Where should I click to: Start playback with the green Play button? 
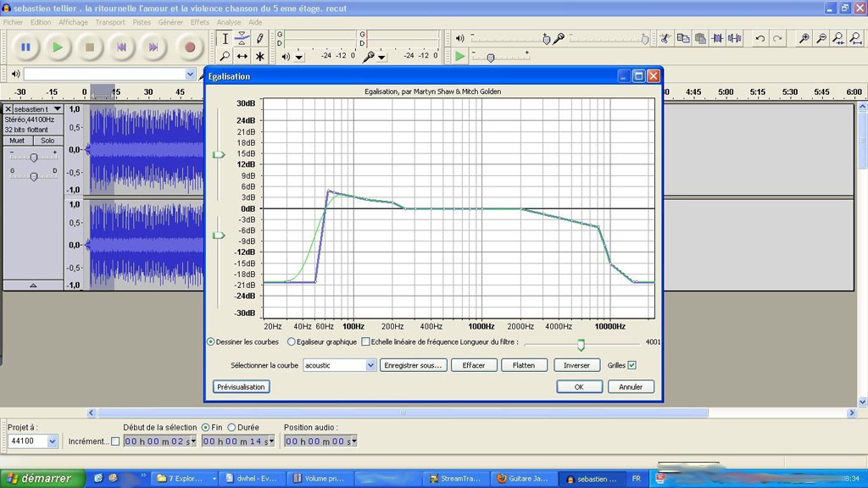click(x=57, y=47)
